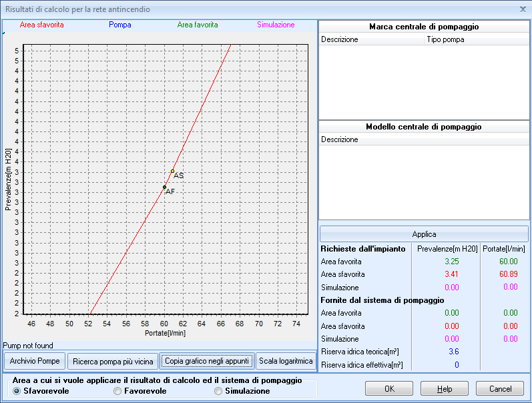The image size is (532, 403).
Task: Open the Archivio Pompe pump archive
Action: click(x=34, y=361)
